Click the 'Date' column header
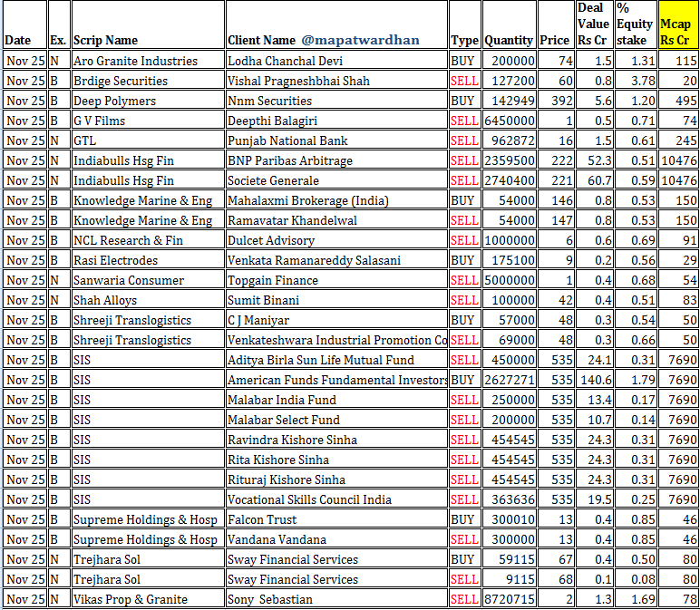Screen dimensions: 700x610 pyautogui.click(x=25, y=24)
